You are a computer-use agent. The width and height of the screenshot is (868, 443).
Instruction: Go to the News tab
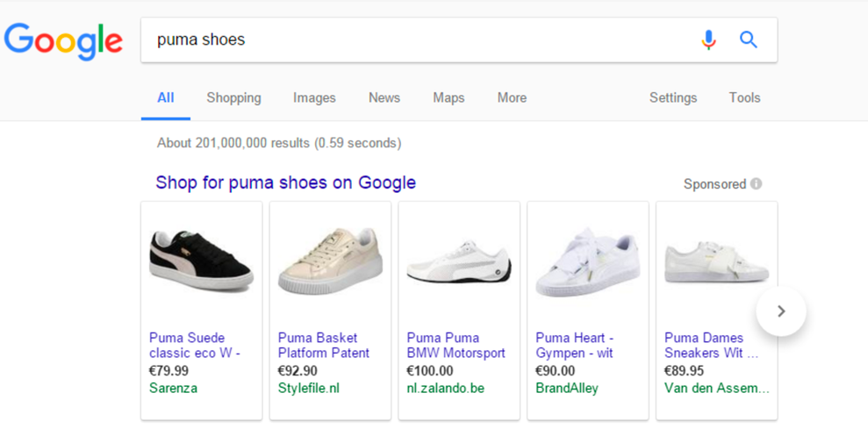[384, 98]
